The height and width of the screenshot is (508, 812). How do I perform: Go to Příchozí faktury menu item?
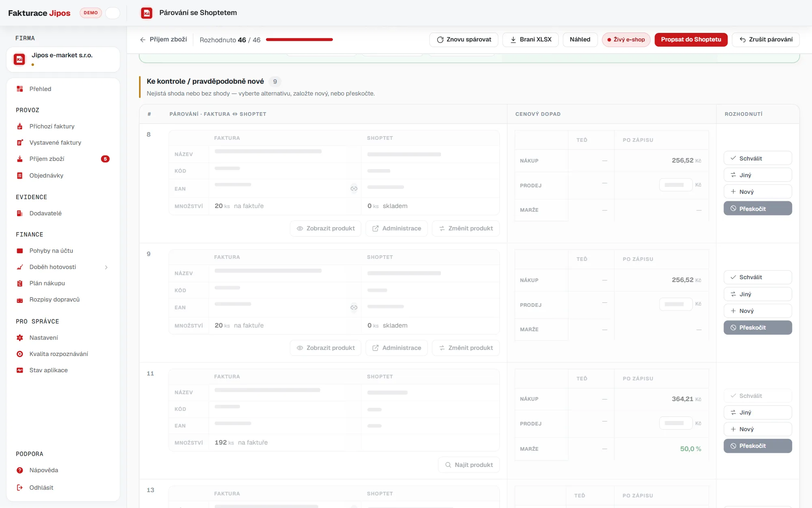[63, 126]
